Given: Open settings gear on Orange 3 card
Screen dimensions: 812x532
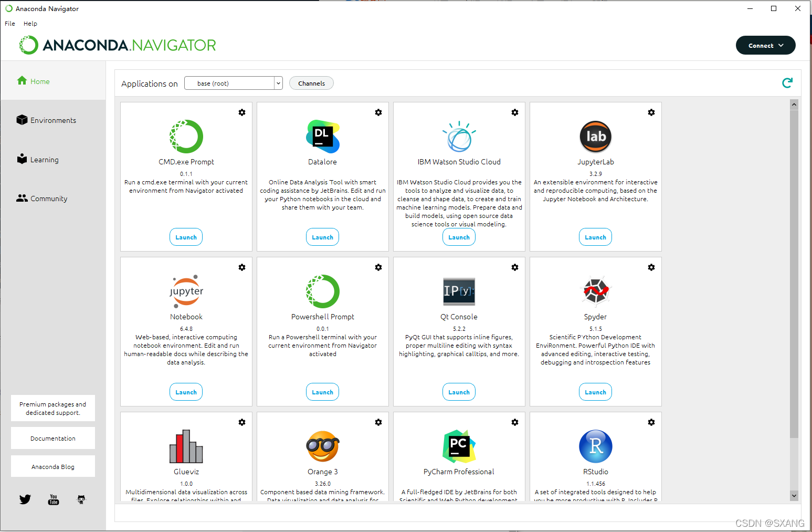Looking at the screenshot, I should [x=378, y=422].
